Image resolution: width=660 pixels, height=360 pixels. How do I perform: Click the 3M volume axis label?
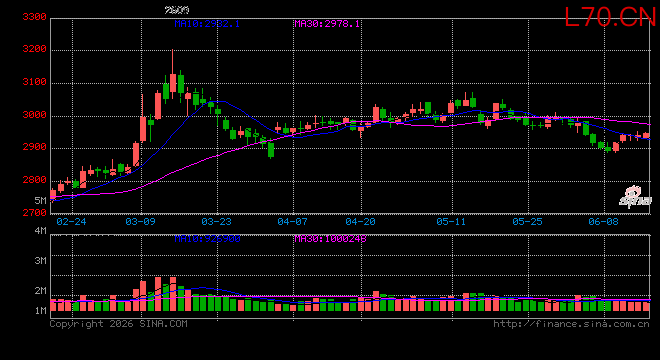pyautogui.click(x=40, y=261)
